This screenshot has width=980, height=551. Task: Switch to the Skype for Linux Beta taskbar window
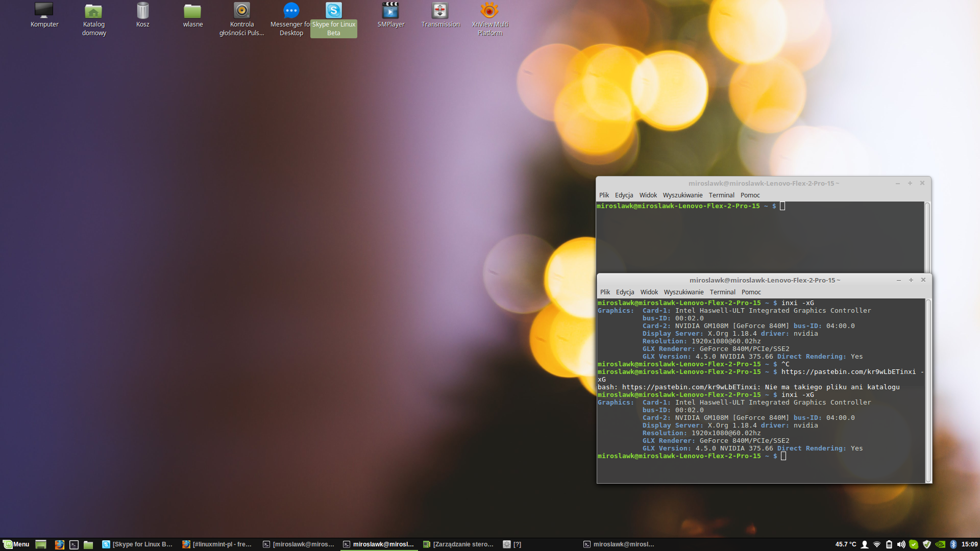(x=137, y=544)
